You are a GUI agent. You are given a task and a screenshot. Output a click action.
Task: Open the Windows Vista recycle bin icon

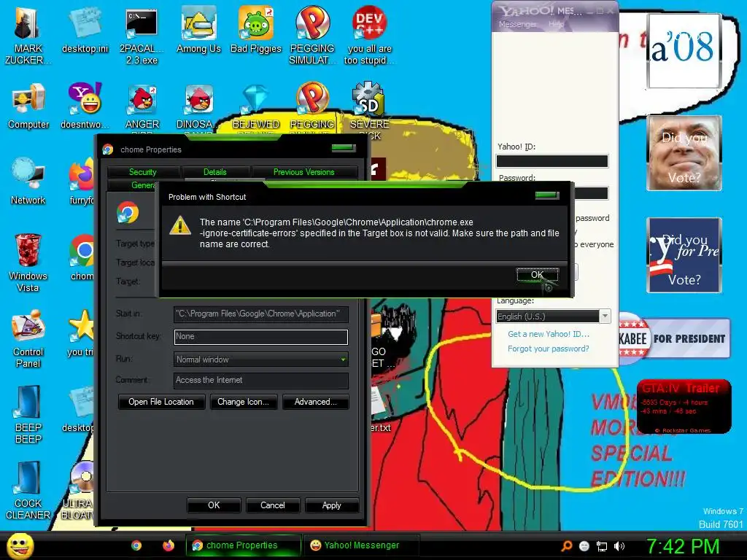pos(28,262)
